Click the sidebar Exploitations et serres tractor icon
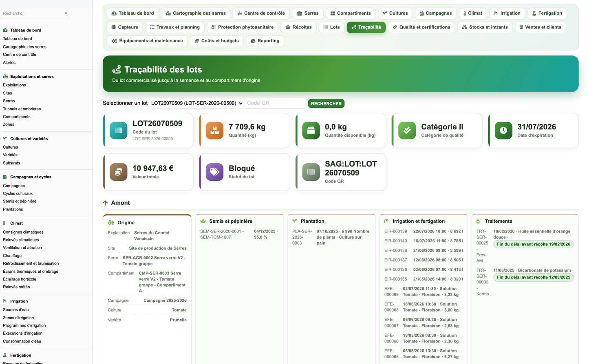 (5, 77)
